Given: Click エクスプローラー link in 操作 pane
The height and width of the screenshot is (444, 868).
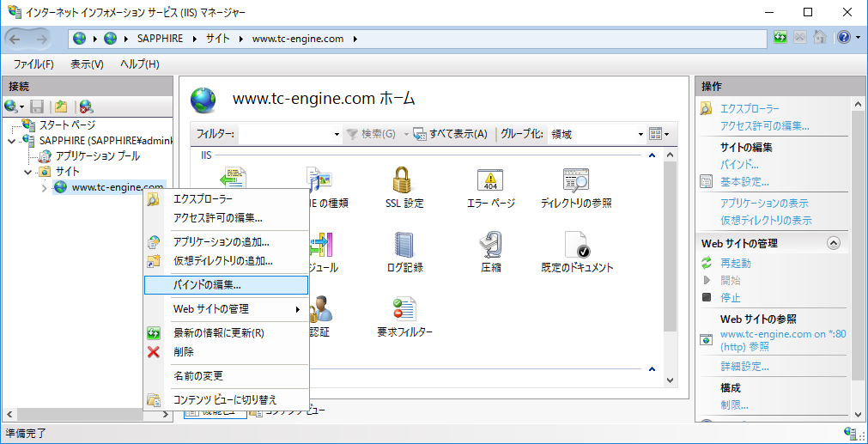Looking at the screenshot, I should [x=750, y=108].
